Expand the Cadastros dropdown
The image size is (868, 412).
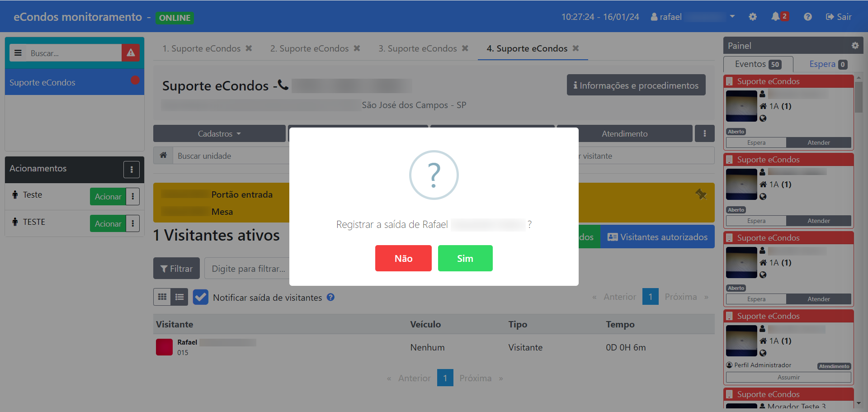pyautogui.click(x=219, y=133)
